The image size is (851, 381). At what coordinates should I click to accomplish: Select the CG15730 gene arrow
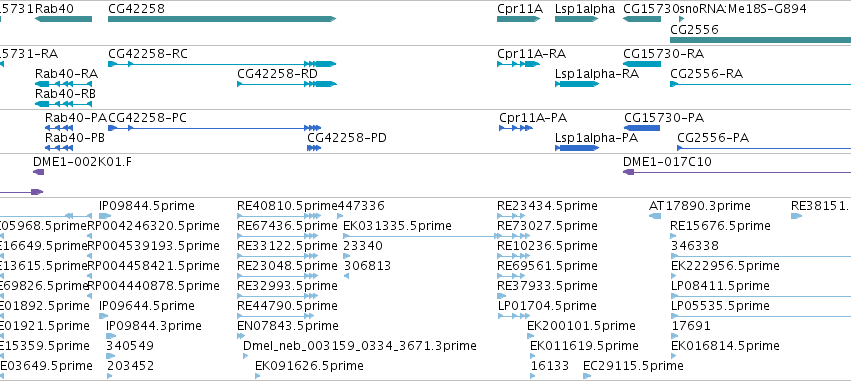(x=642, y=19)
